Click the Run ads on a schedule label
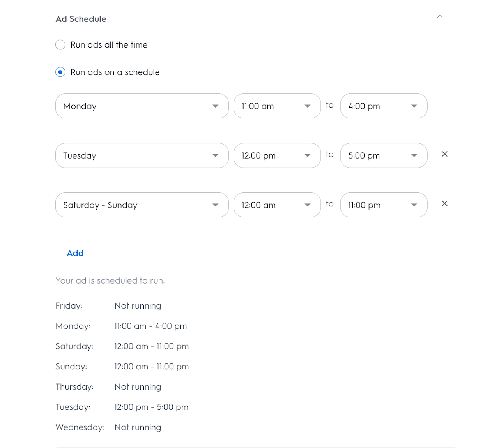 115,72
